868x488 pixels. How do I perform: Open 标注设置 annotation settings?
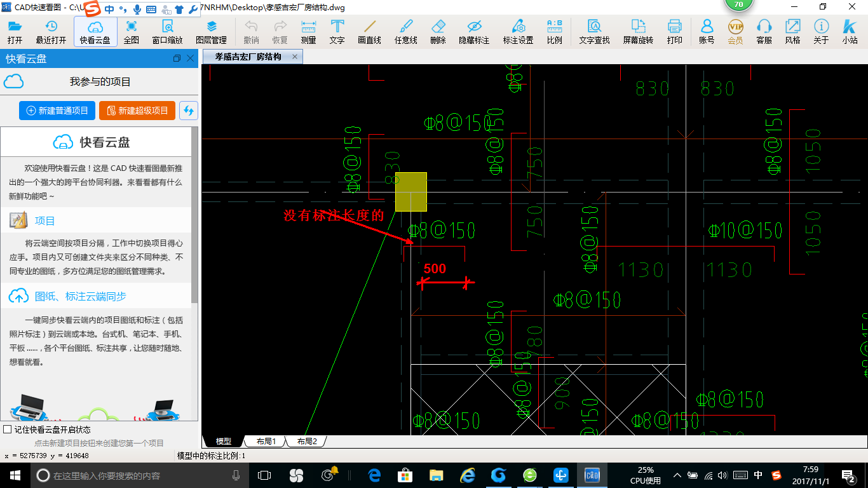519,32
